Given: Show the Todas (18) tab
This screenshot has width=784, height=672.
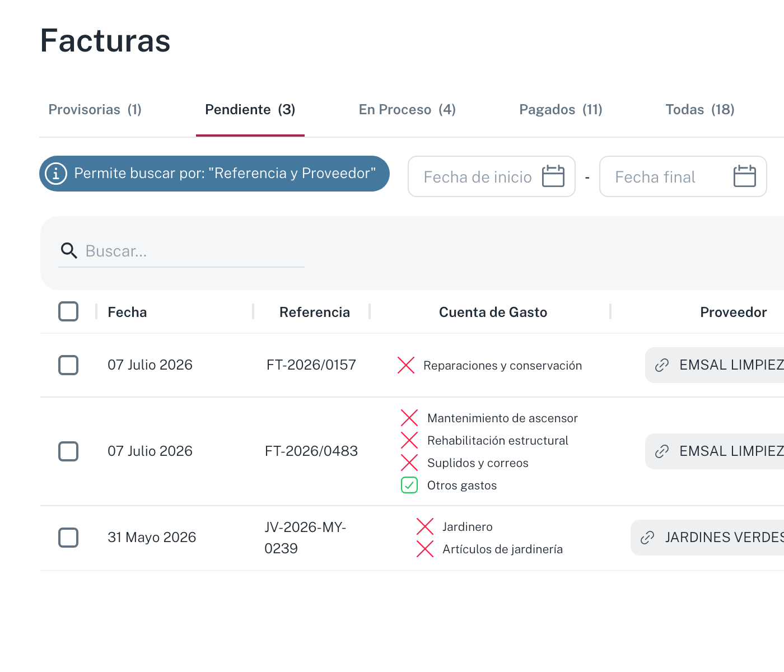Looking at the screenshot, I should coord(700,109).
